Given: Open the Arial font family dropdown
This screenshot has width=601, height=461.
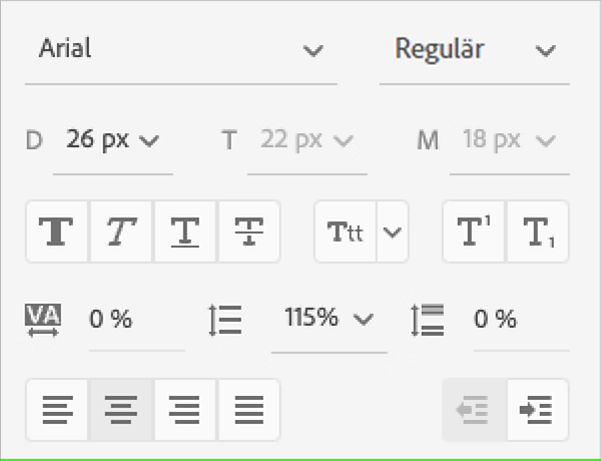Looking at the screenshot, I should [x=182, y=50].
